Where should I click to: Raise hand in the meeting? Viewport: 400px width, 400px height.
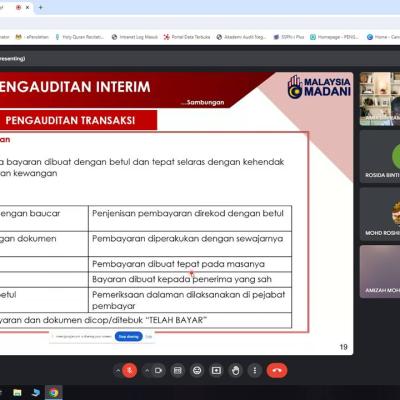coord(236,370)
